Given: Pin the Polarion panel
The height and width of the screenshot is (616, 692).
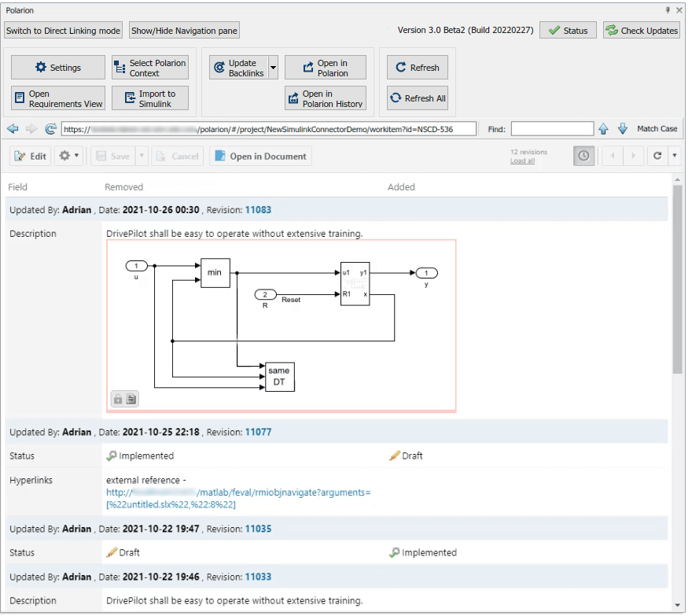Looking at the screenshot, I should click(x=668, y=10).
